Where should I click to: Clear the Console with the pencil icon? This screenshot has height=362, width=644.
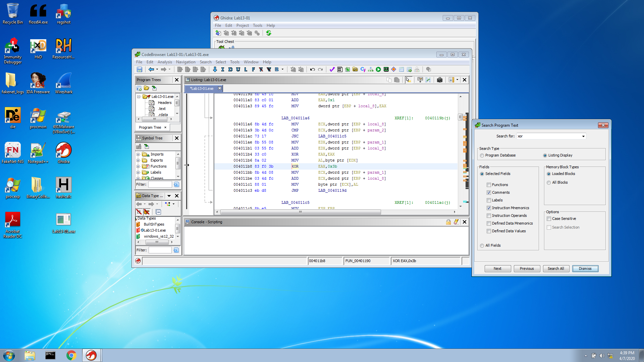[456, 222]
